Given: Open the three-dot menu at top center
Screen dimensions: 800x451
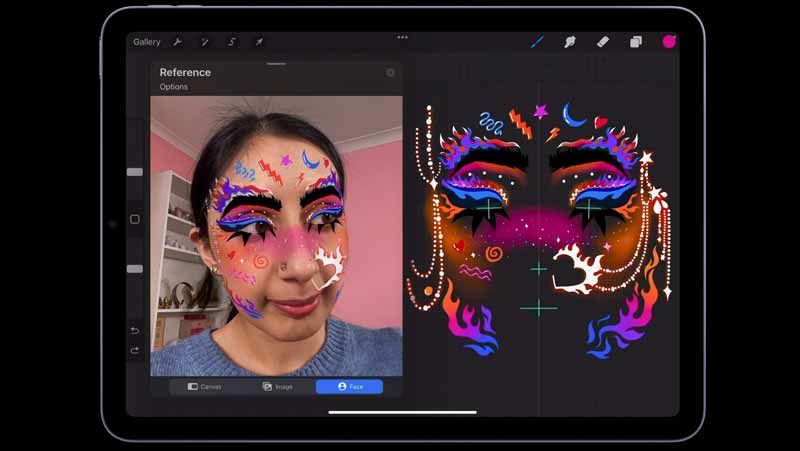Looking at the screenshot, I should tap(403, 37).
